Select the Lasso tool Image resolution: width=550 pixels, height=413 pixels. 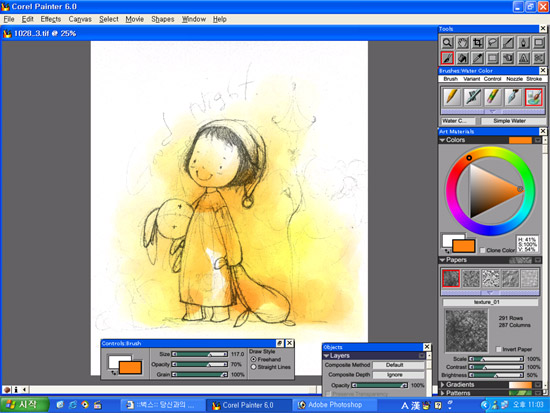493,43
